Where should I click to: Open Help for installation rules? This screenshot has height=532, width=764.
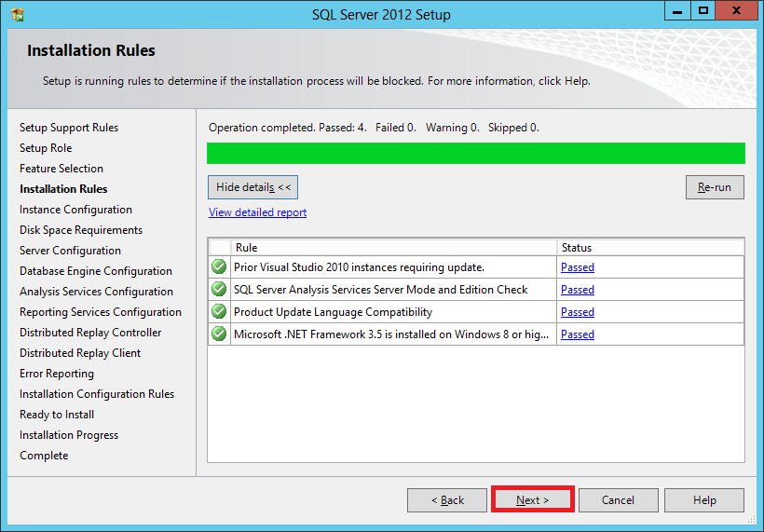[704, 500]
